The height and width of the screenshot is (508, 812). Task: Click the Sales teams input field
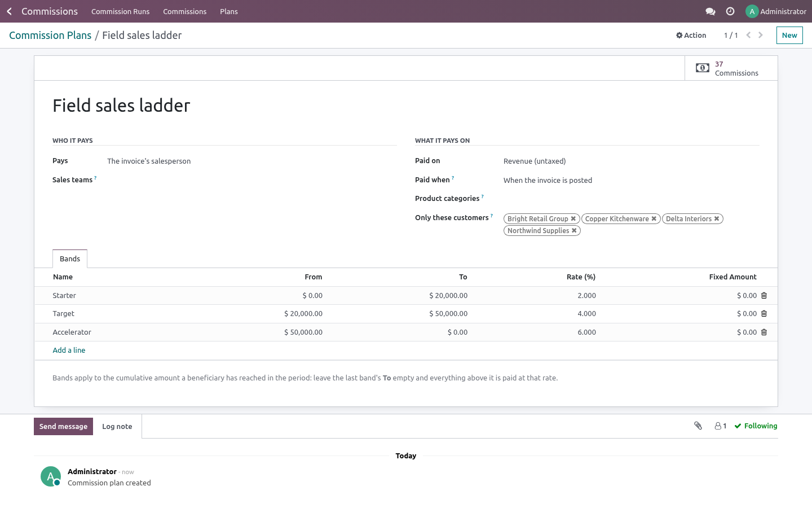click(x=251, y=180)
